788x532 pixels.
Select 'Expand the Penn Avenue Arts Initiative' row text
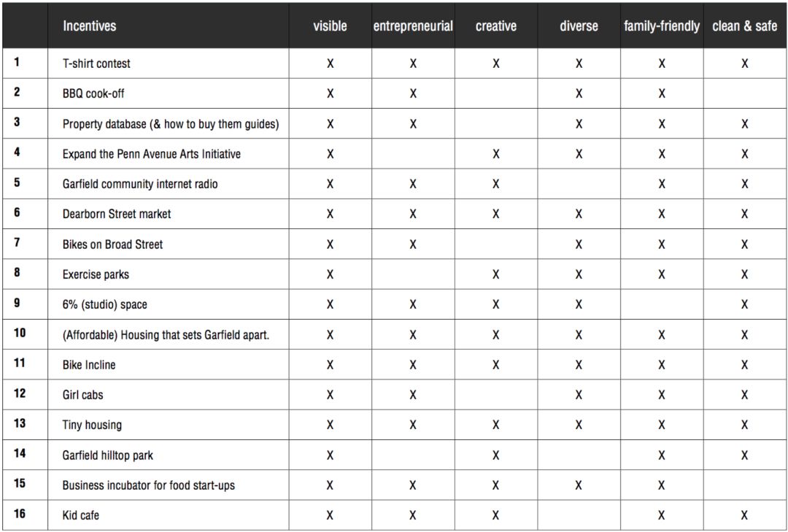tap(151, 154)
